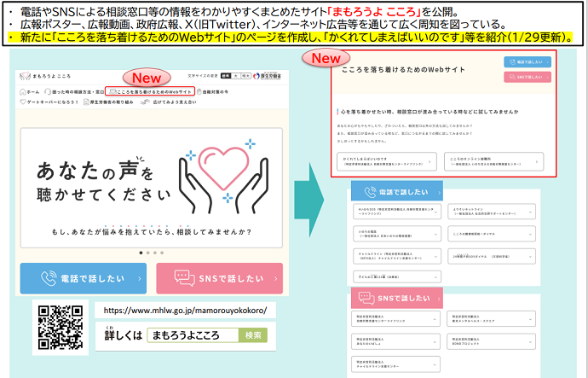Click the heading 心を落ち着かせたい時、相談窓口が混み合っている時
This screenshot has width=588, height=378.
coord(429,112)
